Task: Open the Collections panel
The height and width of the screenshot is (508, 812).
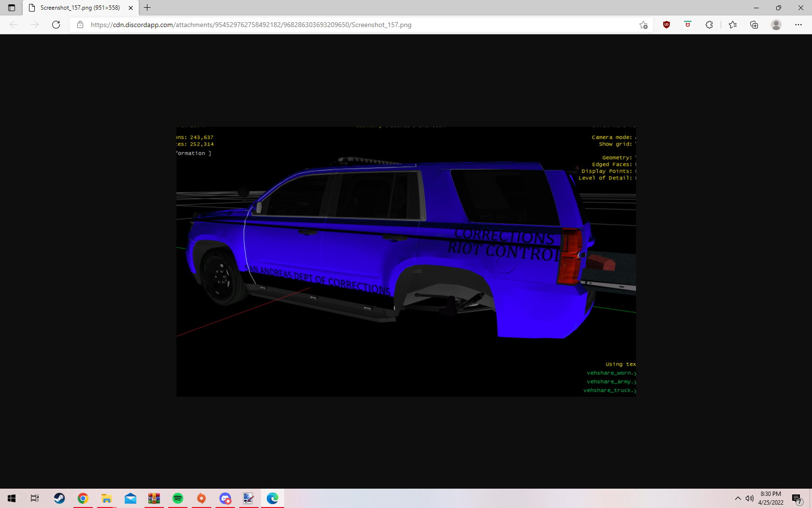Action: click(754, 25)
